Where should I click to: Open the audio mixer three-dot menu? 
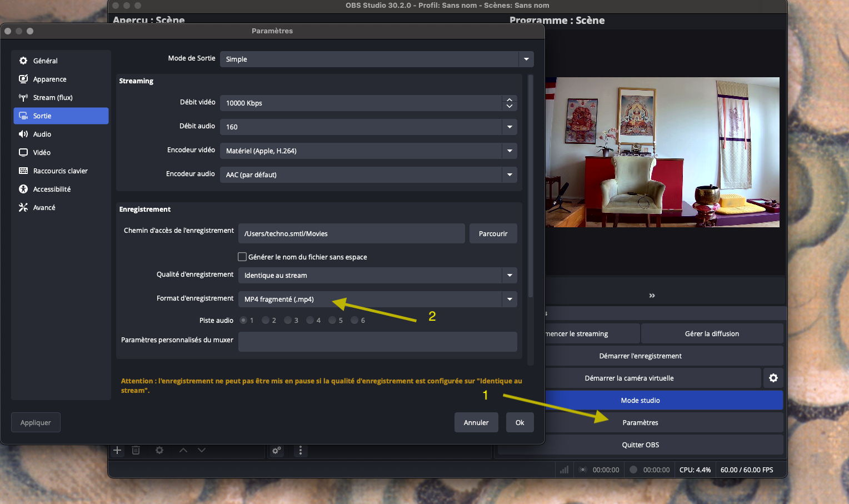(x=301, y=450)
